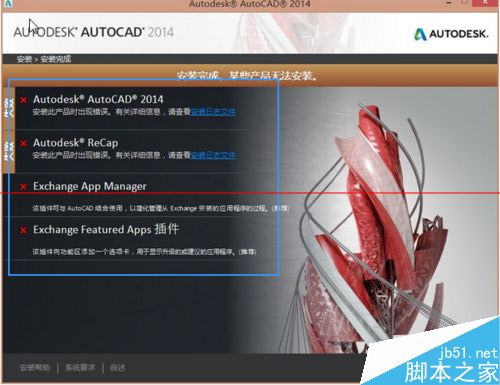Click the Exchange Featured Apps description line
This screenshot has height=385, width=500.
coord(144,252)
